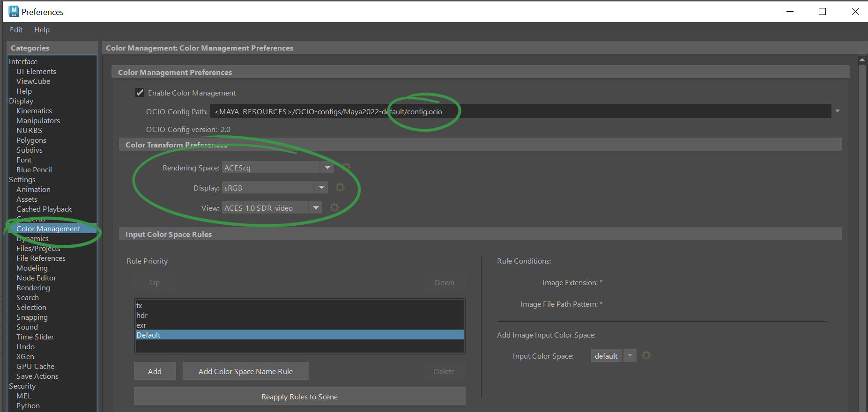Click the OCIO Config Path field
868x412 pixels.
coord(520,111)
